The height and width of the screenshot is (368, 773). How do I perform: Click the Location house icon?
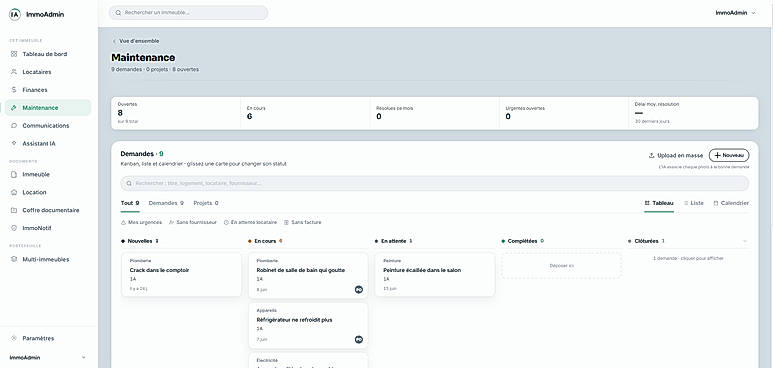pyautogui.click(x=14, y=192)
